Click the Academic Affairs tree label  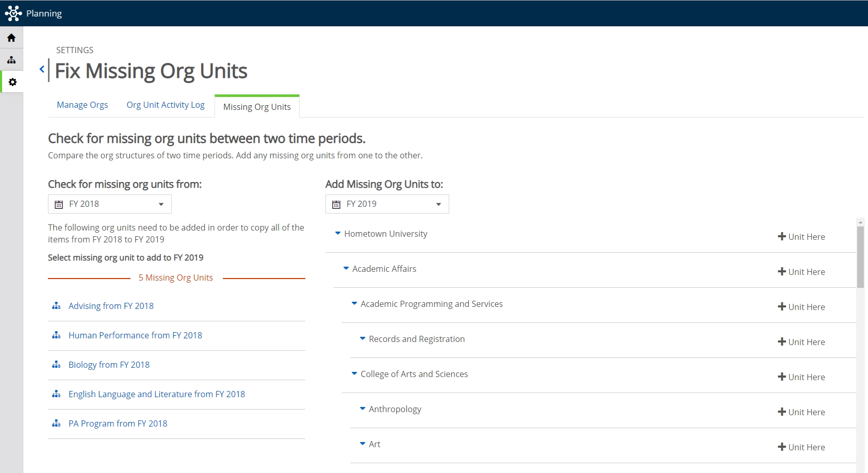pyautogui.click(x=384, y=269)
